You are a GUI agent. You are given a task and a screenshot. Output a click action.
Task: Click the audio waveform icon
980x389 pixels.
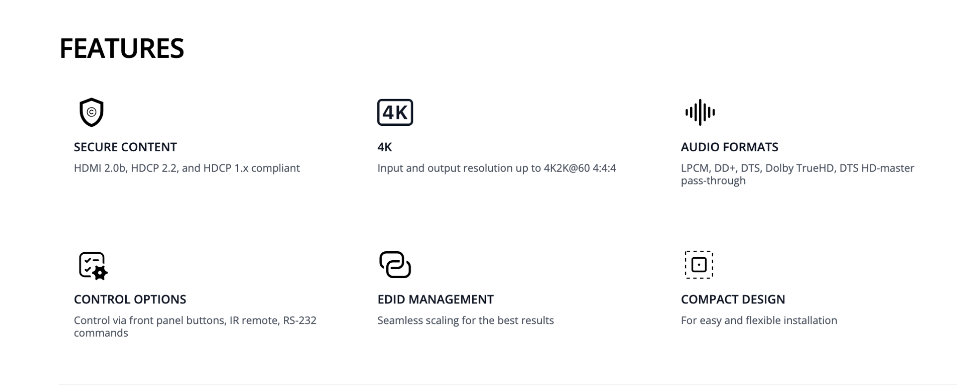[700, 112]
